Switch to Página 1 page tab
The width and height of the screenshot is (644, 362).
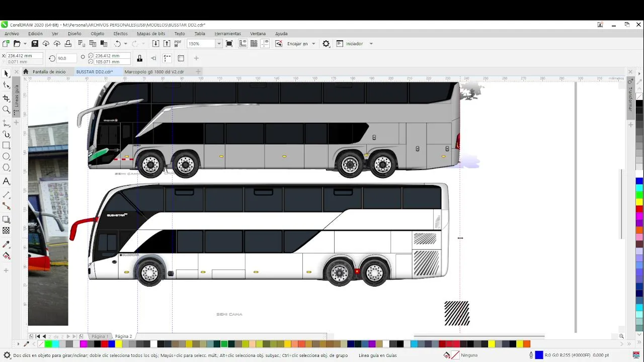click(x=99, y=336)
